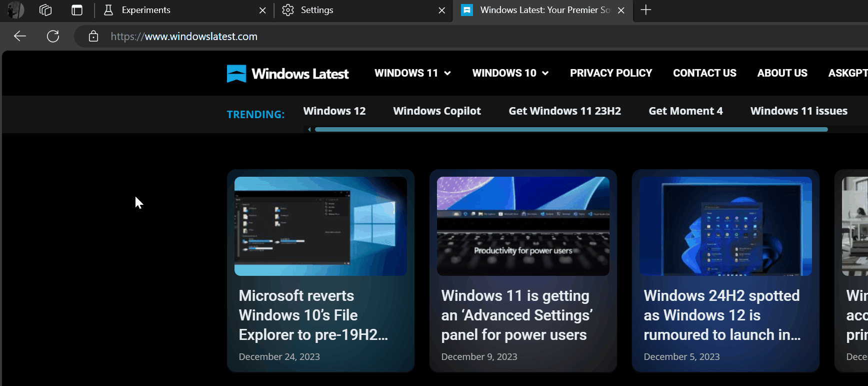Close the Experiments tab
Image resolution: width=868 pixels, height=386 pixels.
pos(262,10)
